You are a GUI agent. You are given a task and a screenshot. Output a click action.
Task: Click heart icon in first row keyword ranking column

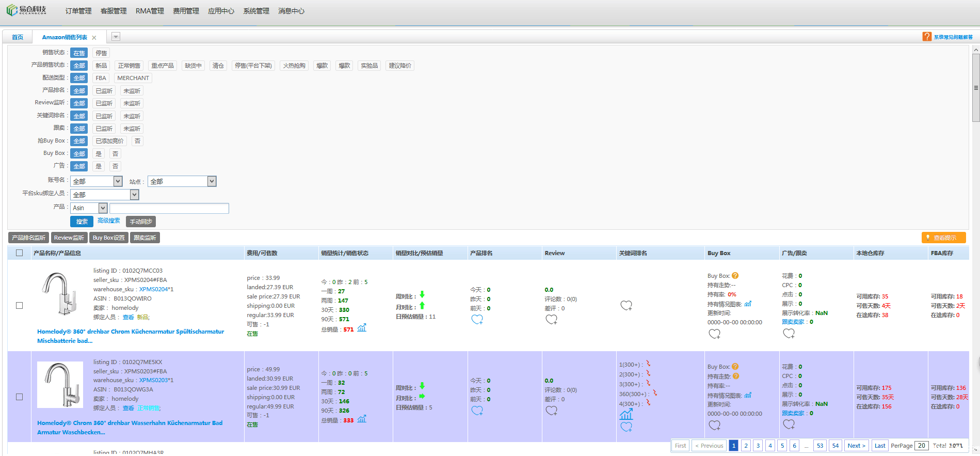click(x=626, y=306)
